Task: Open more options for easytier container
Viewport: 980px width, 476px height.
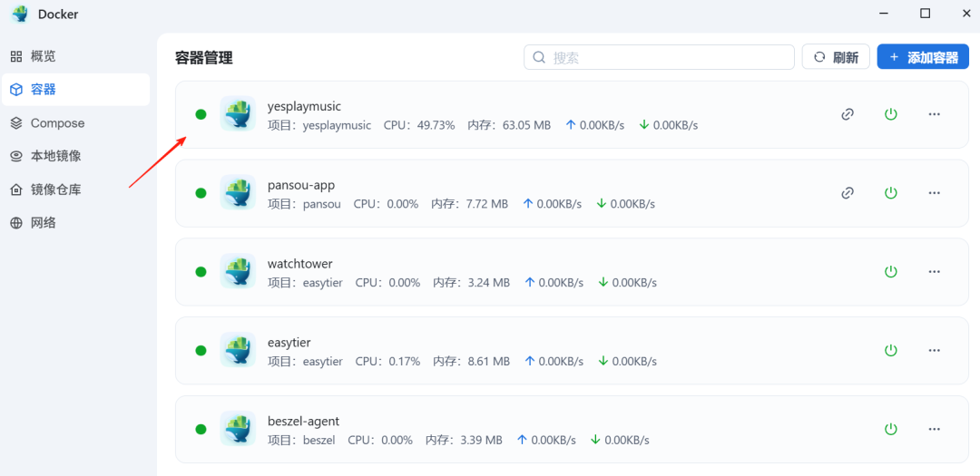Action: pyautogui.click(x=935, y=351)
